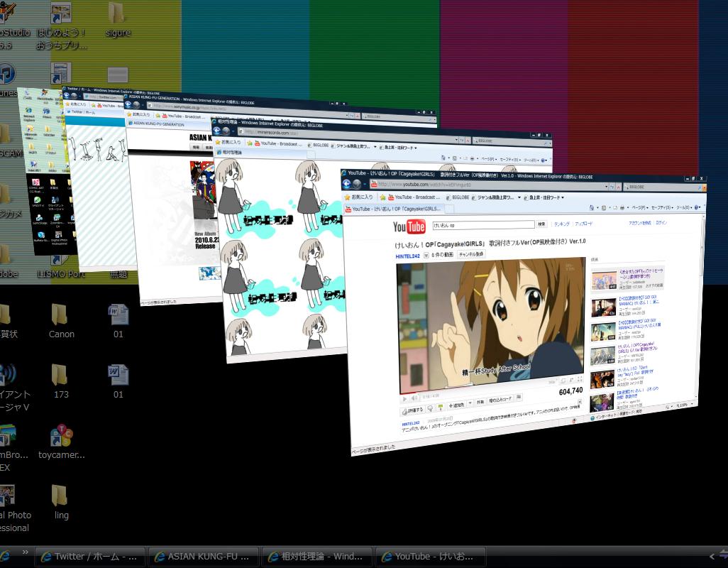Open 01 Word document beside 173 folder
Screen dimensions: 728x568
(118, 381)
